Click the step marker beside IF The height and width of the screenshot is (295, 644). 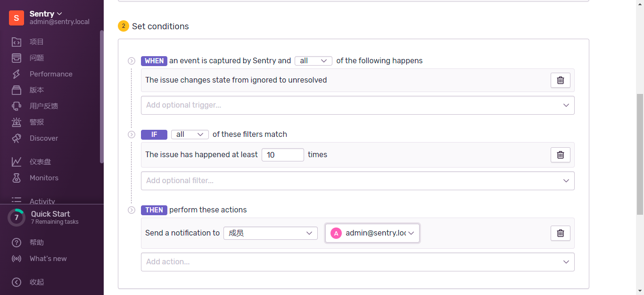[132, 135]
